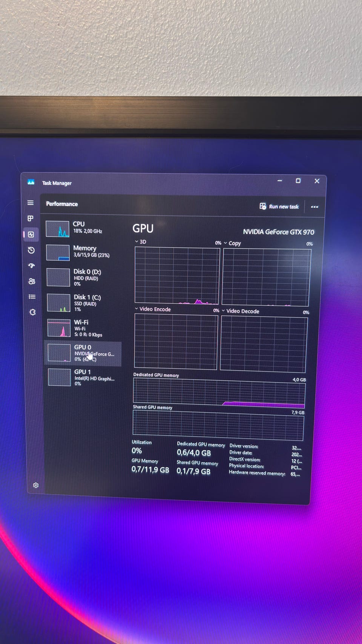Open the Services icon in sidebar
This screenshot has height=644, width=362.
tap(32, 312)
